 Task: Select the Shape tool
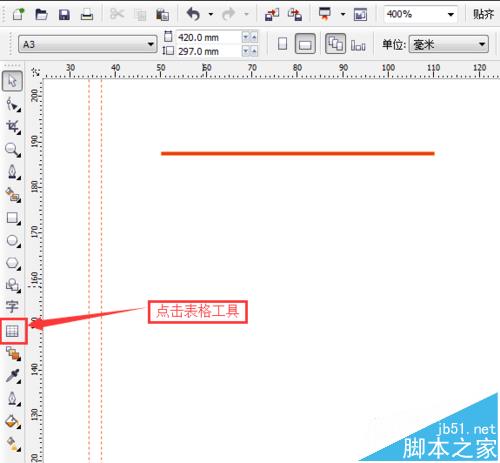point(13,104)
